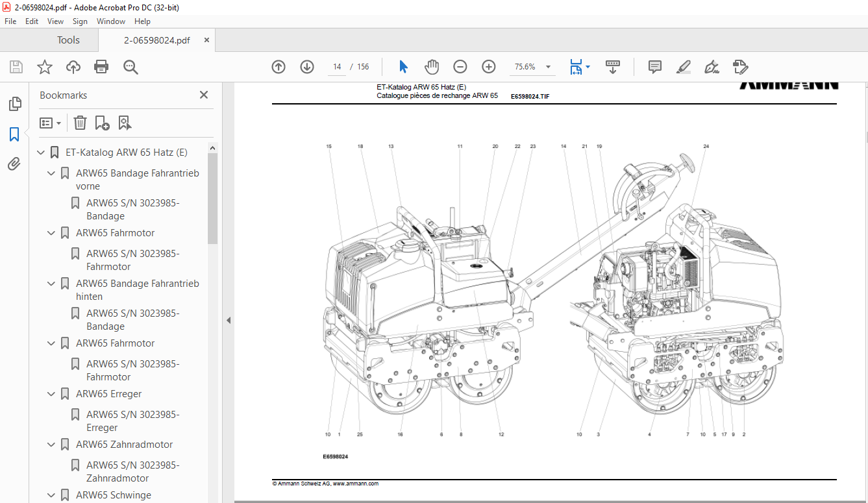Go to the next page
This screenshot has width=868, height=503.
pyautogui.click(x=307, y=67)
